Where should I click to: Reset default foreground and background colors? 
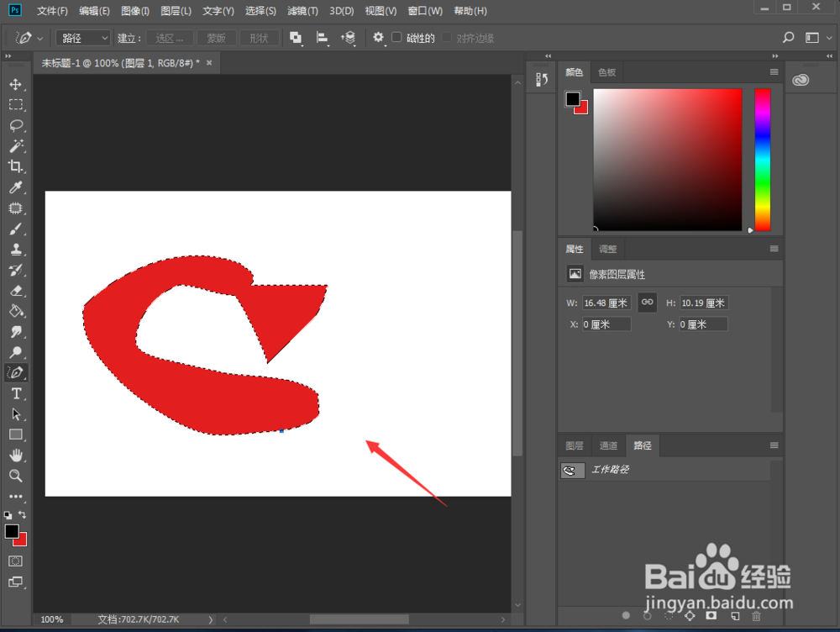click(8, 515)
